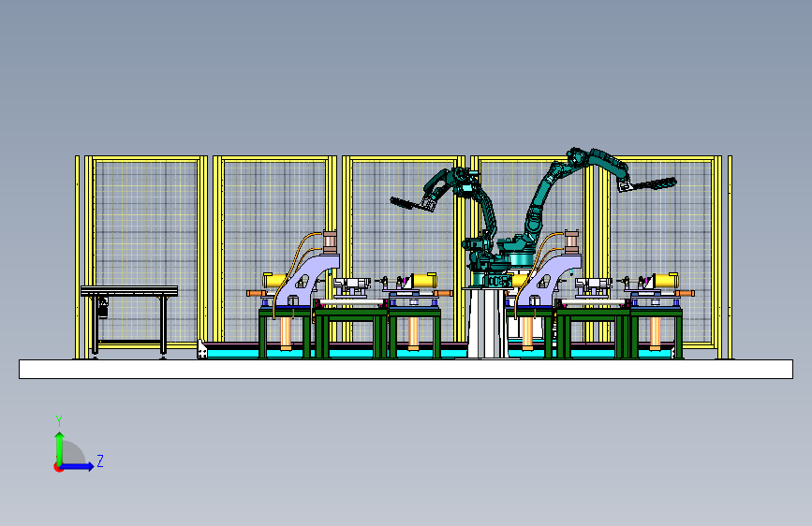Select the white robot pedestal column
This screenshot has height=526, width=812.
tap(487, 323)
